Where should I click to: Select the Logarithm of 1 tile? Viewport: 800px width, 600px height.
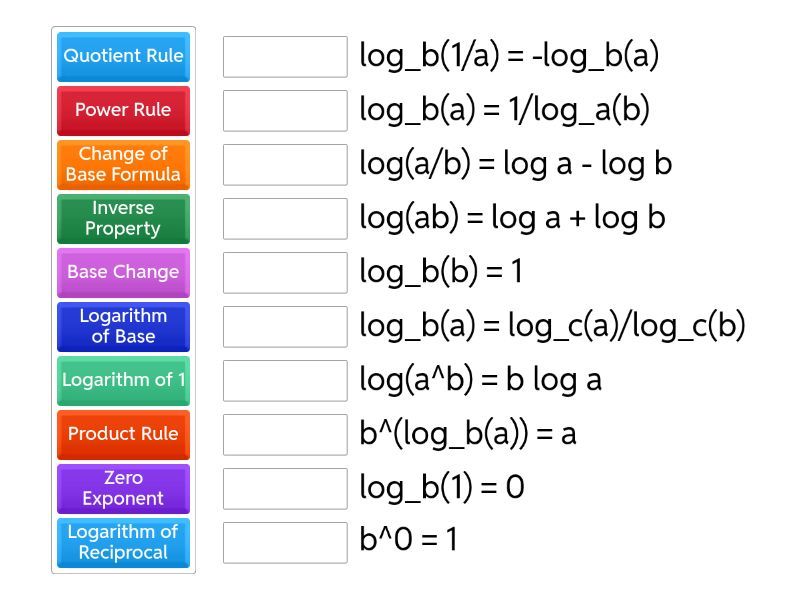[123, 380]
